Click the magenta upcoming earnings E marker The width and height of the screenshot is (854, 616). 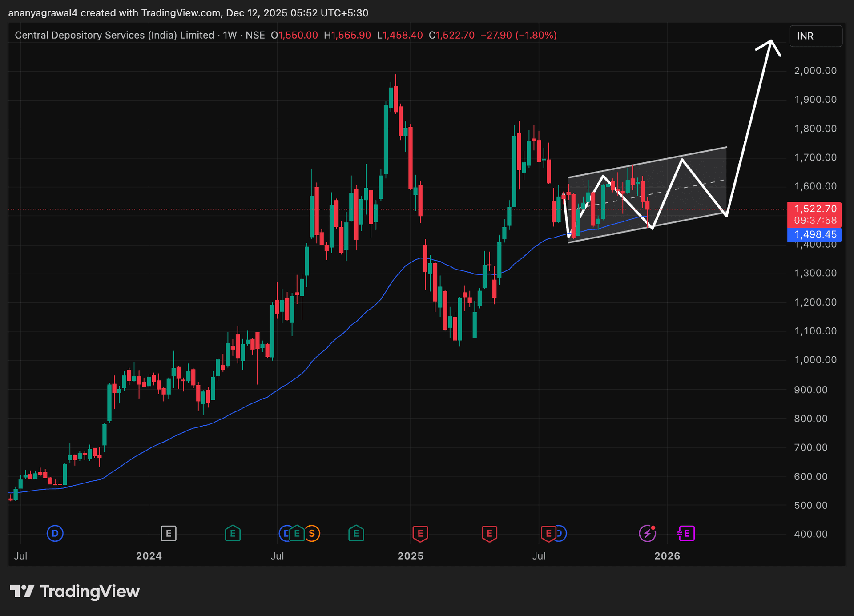click(x=686, y=533)
